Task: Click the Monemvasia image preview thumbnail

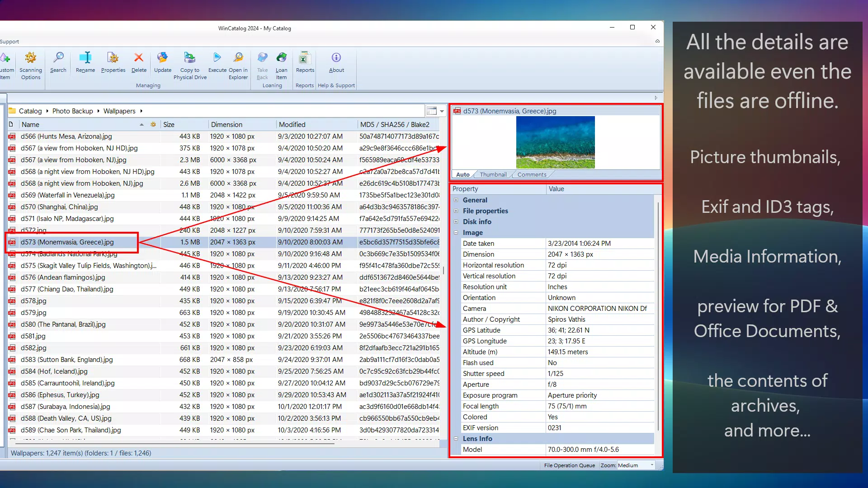Action: pyautogui.click(x=555, y=142)
